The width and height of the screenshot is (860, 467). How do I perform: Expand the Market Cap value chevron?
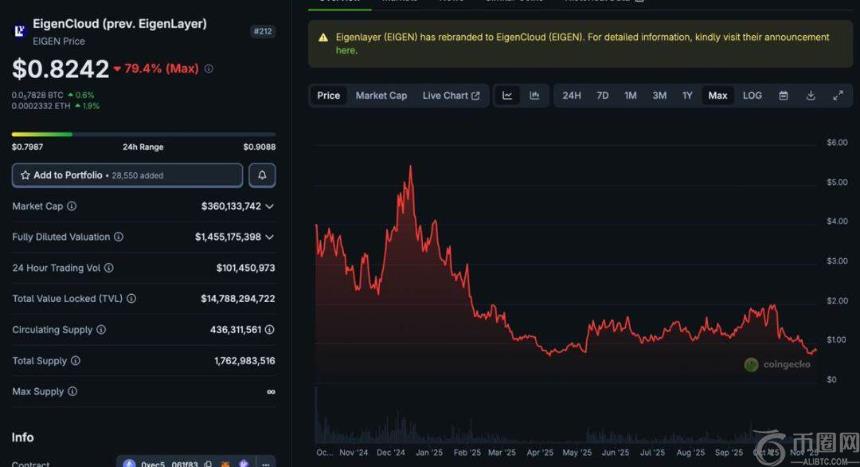point(270,206)
